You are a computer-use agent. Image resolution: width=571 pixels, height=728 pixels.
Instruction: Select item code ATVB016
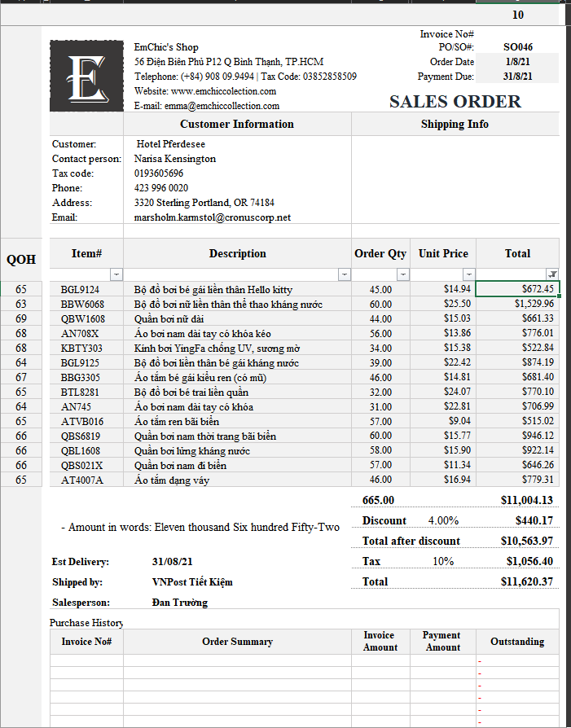(x=82, y=422)
